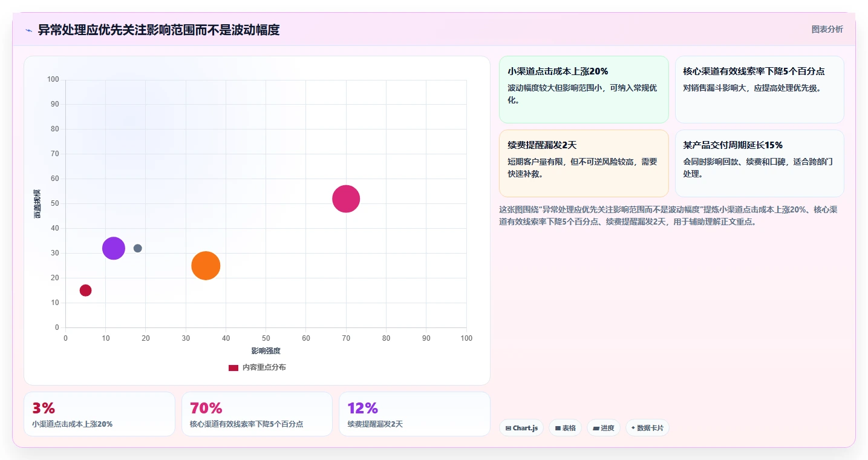Select the 12% stat card
This screenshot has width=868, height=460.
pos(414,414)
